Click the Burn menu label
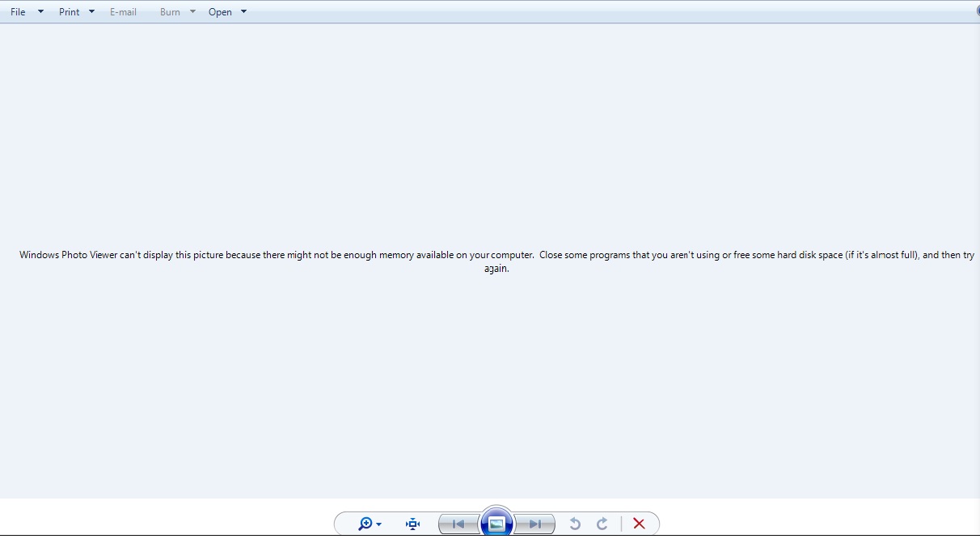This screenshot has height=539, width=980. pos(170,11)
